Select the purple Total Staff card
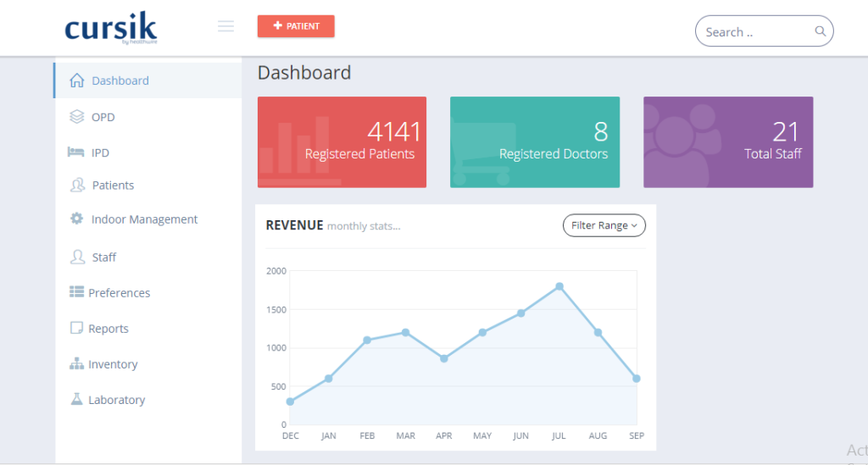 coord(728,142)
